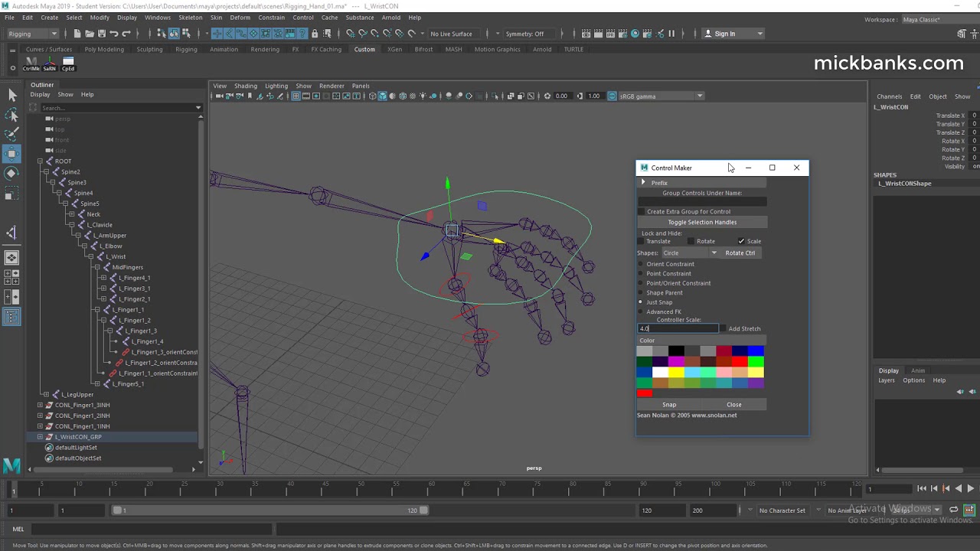
Task: Uncheck the Scale lock checkbox
Action: (740, 241)
